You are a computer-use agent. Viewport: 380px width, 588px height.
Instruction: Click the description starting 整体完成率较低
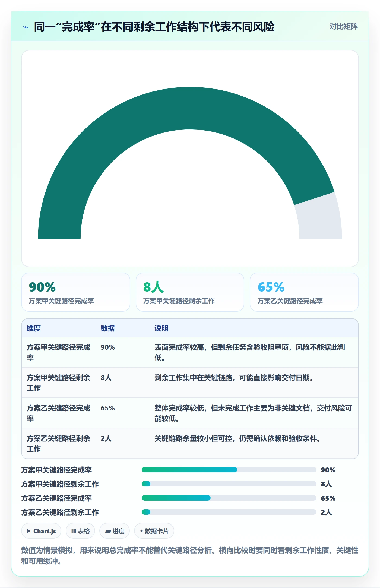[253, 413]
